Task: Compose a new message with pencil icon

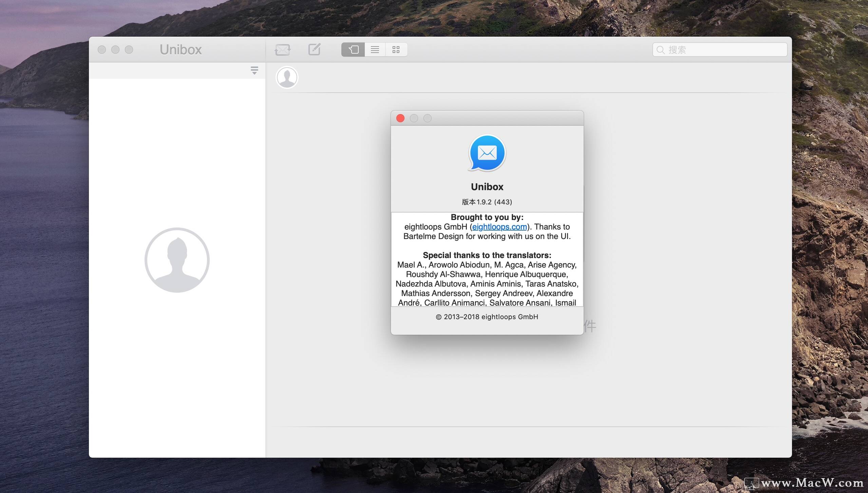Action: tap(314, 49)
